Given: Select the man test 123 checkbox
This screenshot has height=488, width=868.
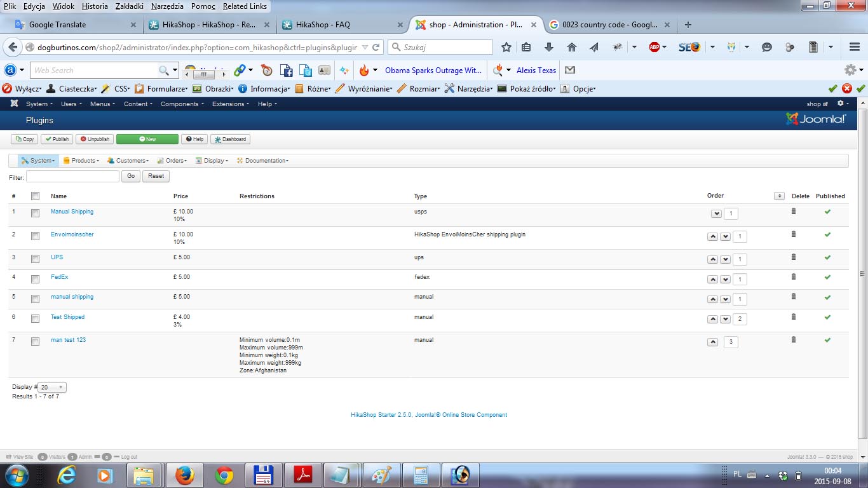Looking at the screenshot, I should point(36,341).
